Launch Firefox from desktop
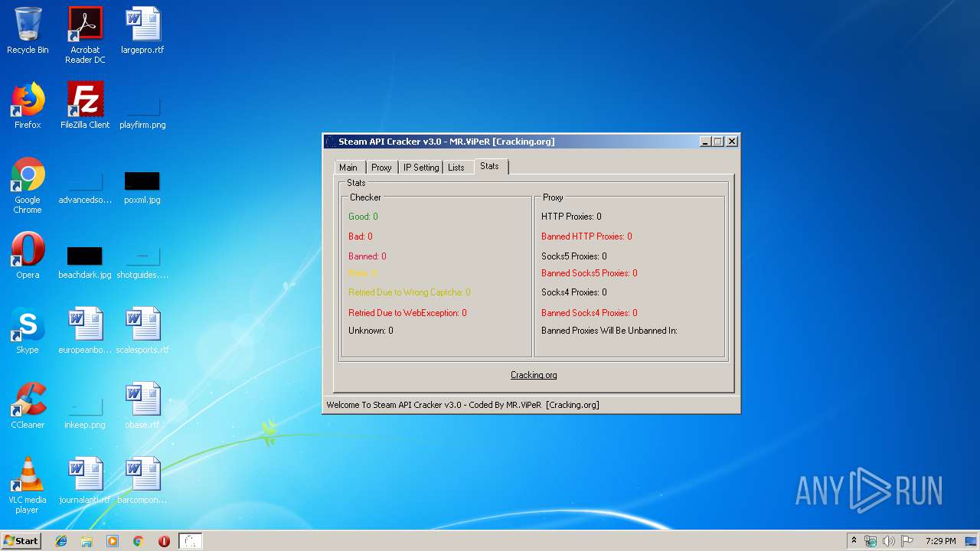 28,106
